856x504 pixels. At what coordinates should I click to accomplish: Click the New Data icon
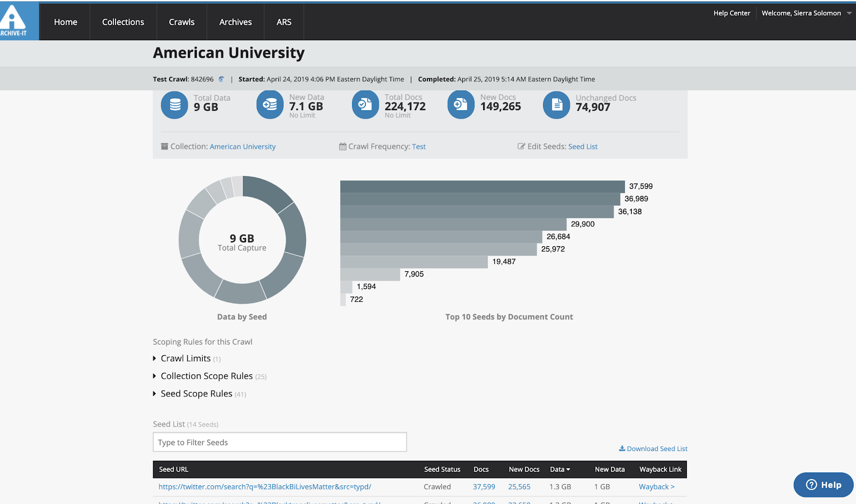270,105
